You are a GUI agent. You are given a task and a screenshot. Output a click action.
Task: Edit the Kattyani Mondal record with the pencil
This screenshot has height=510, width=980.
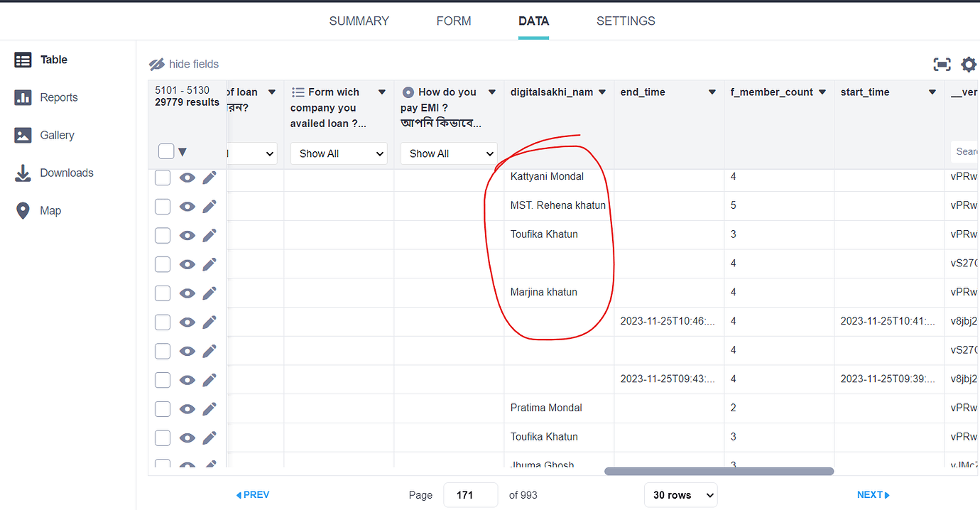209,178
